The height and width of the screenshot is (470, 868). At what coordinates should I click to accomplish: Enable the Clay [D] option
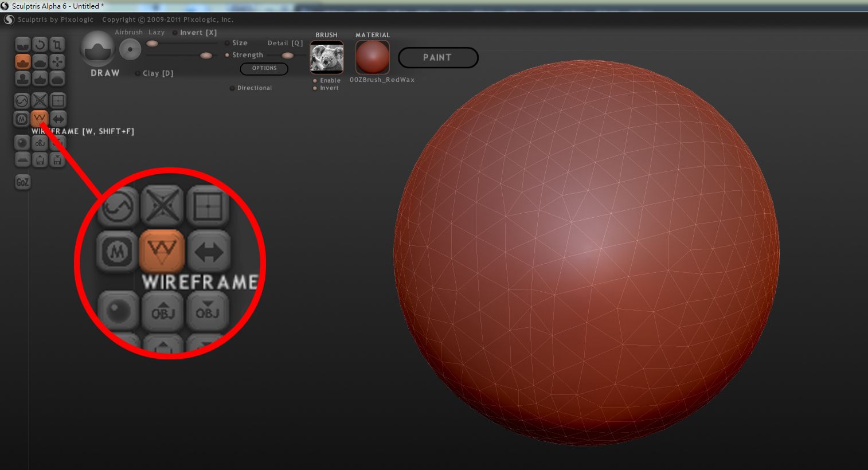tap(154, 73)
